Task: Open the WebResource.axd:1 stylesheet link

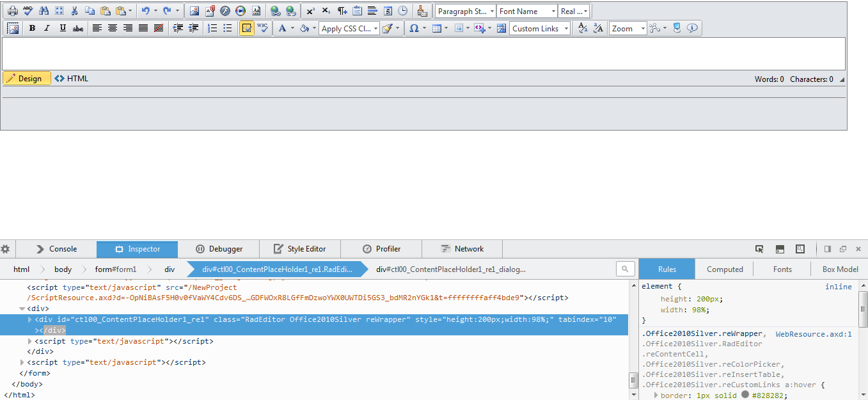Action: tap(814, 334)
